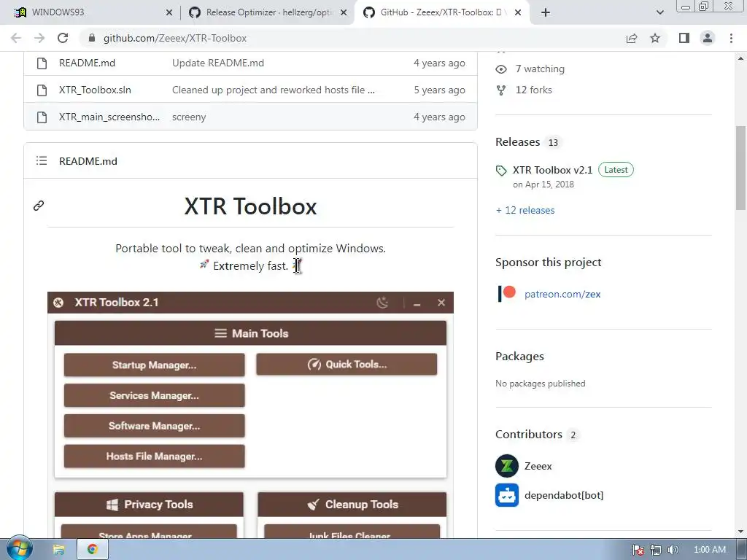View site security lock info
This screenshot has height=560, width=747.
click(92, 38)
